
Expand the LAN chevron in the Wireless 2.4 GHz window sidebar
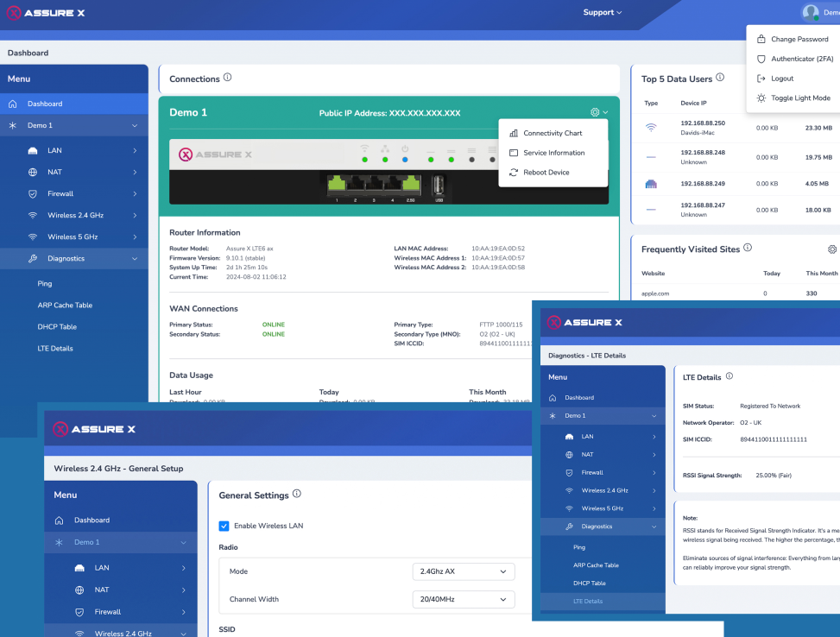pos(183,568)
